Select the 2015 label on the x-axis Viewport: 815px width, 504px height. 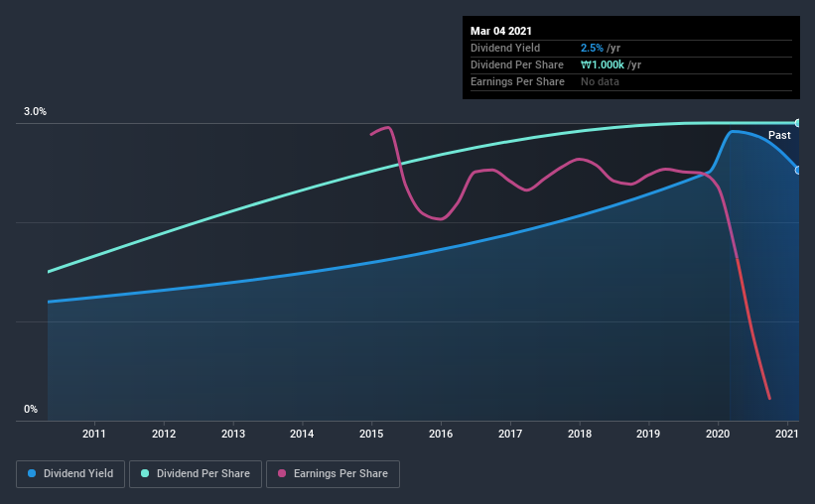371,434
